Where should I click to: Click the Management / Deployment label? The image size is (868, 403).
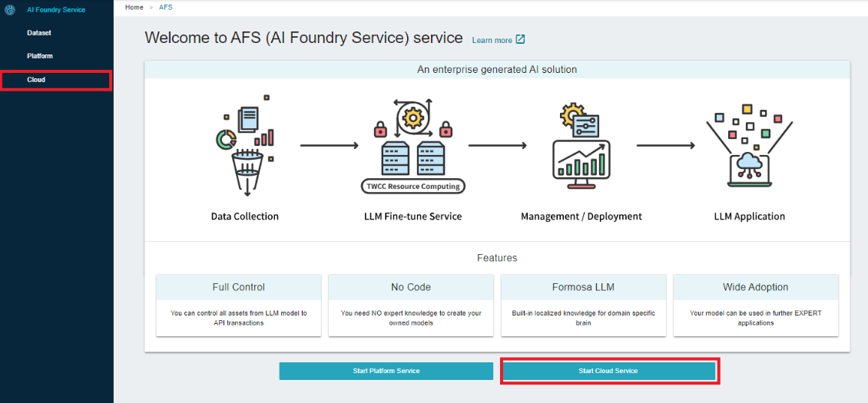[581, 216]
